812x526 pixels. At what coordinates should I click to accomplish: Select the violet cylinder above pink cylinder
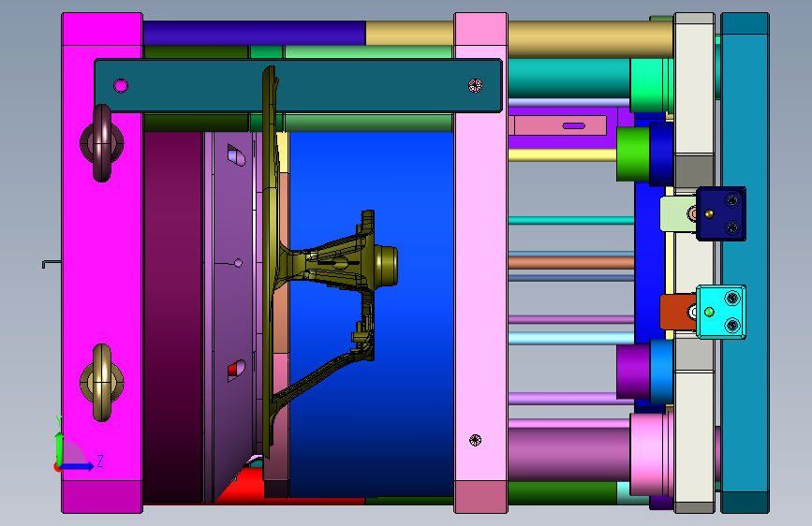point(633,372)
